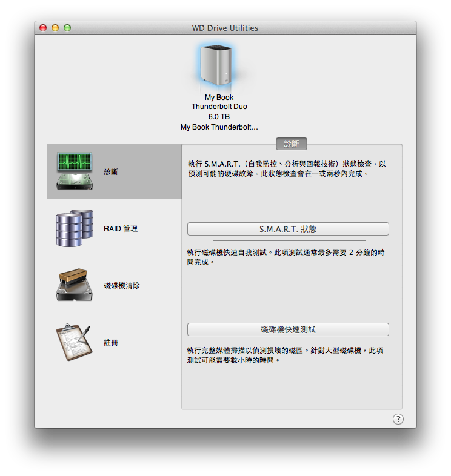Open help via the question mark button
Viewport: 451px width, 476px height.
(x=398, y=418)
